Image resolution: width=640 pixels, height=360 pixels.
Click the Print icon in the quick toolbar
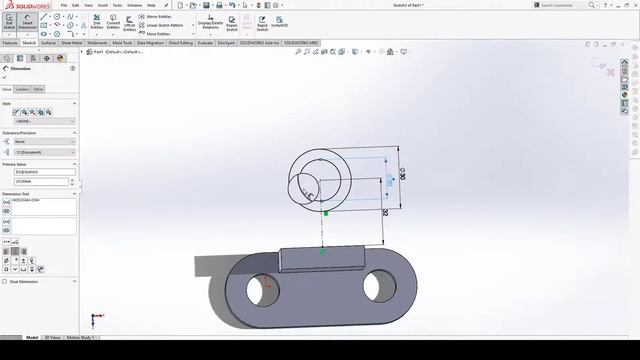click(x=219, y=5)
